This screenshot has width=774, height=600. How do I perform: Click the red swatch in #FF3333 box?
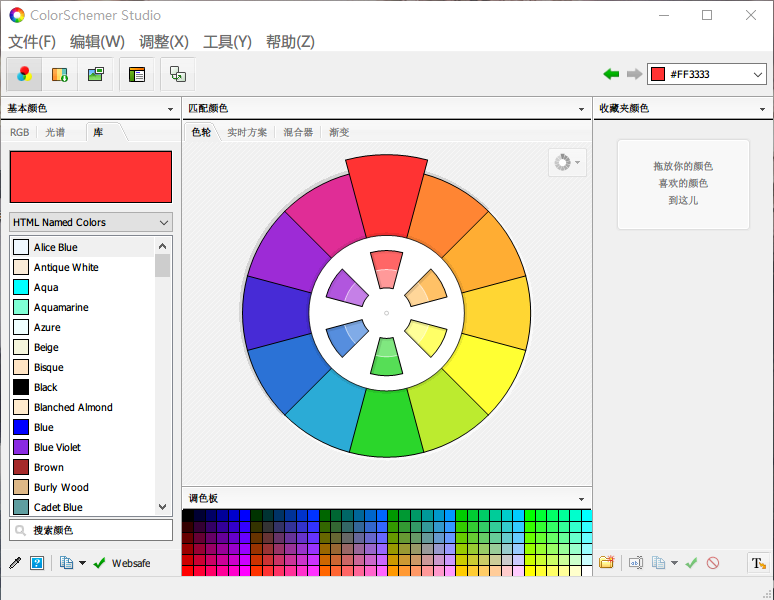[658, 75]
